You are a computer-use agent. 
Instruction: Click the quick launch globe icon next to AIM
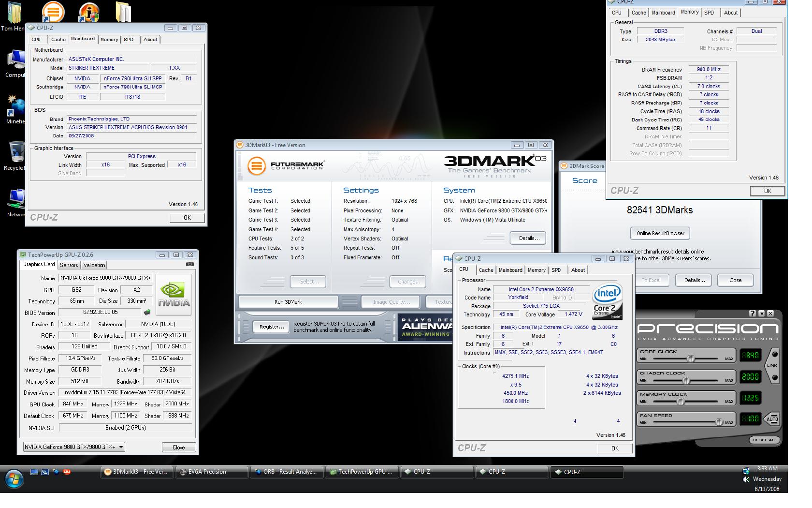pyautogui.click(x=56, y=472)
